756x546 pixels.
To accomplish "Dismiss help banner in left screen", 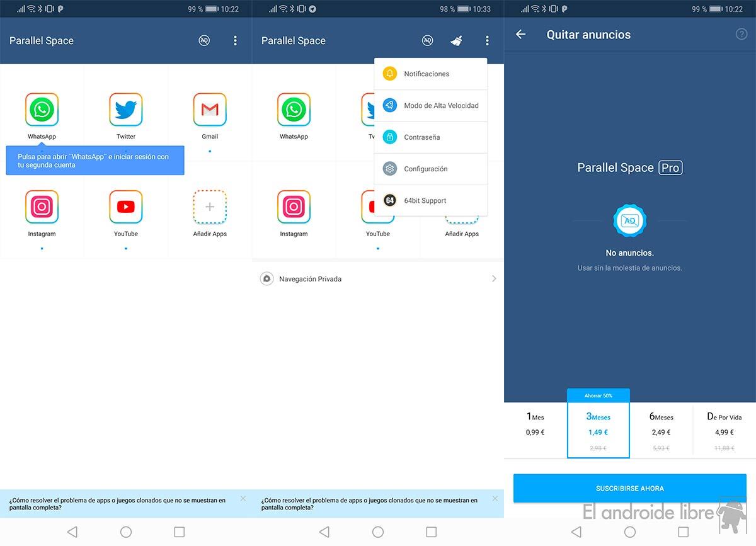I will tap(243, 499).
